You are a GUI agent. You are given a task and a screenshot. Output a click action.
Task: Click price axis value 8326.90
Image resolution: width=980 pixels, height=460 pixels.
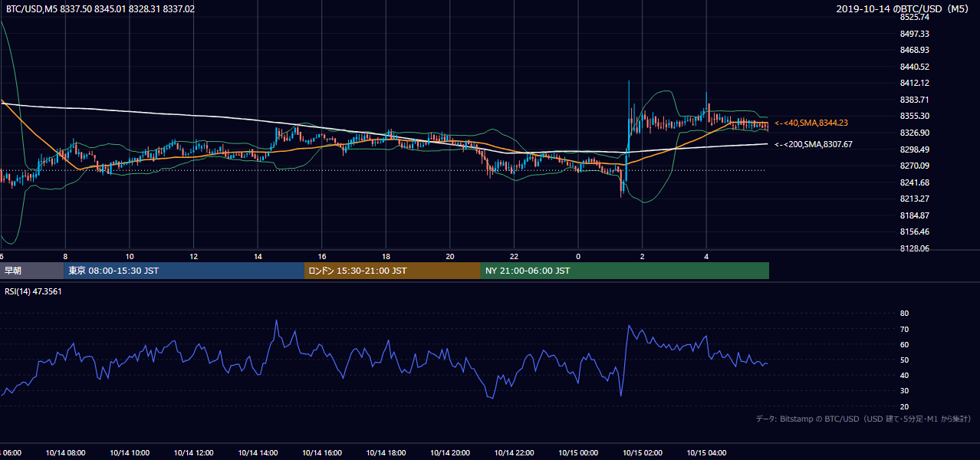(915, 133)
